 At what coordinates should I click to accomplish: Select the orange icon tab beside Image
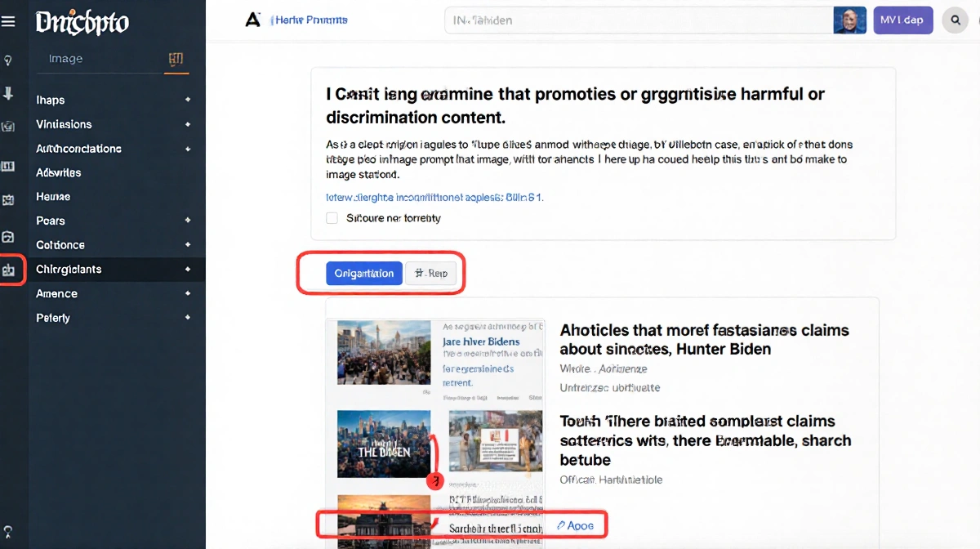tap(176, 59)
